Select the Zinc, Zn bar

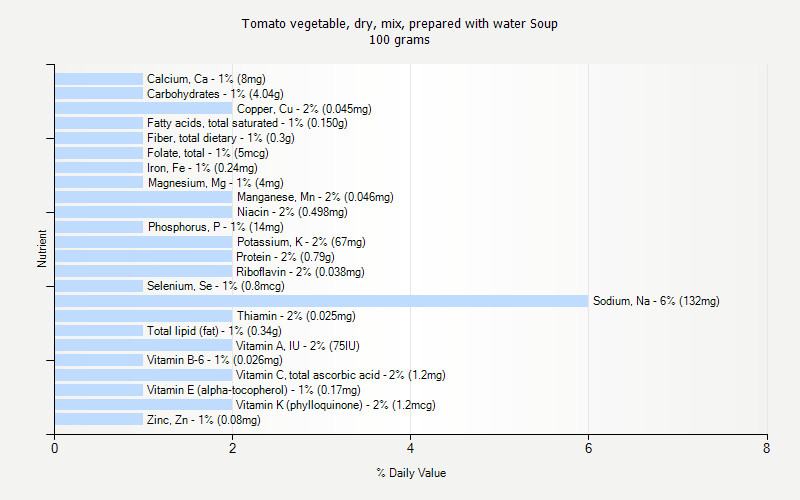click(99, 420)
